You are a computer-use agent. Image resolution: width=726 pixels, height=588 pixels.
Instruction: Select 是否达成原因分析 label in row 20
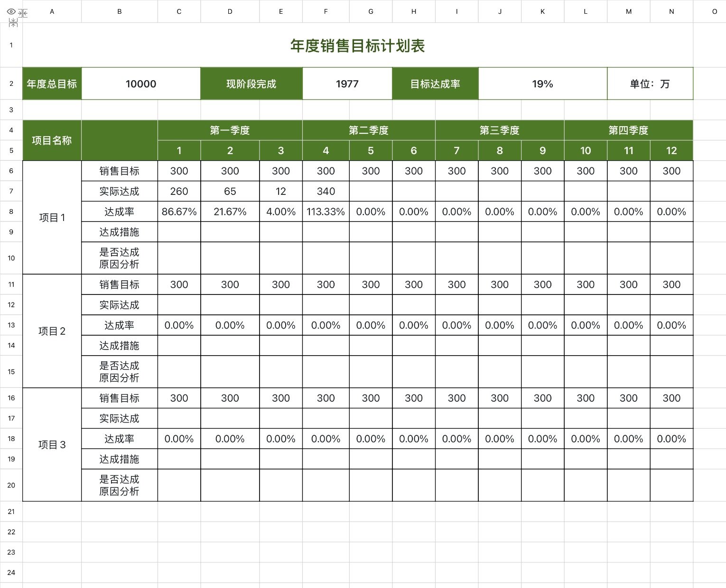click(120, 485)
